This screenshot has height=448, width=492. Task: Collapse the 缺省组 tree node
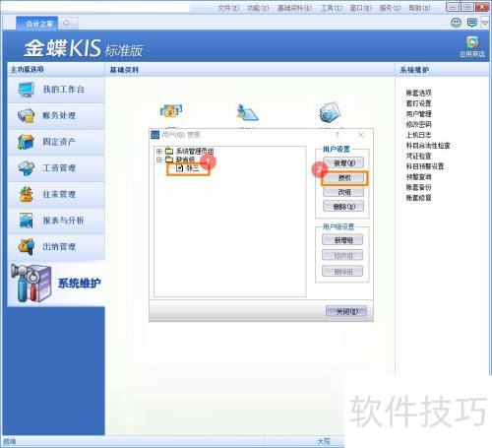(x=159, y=160)
